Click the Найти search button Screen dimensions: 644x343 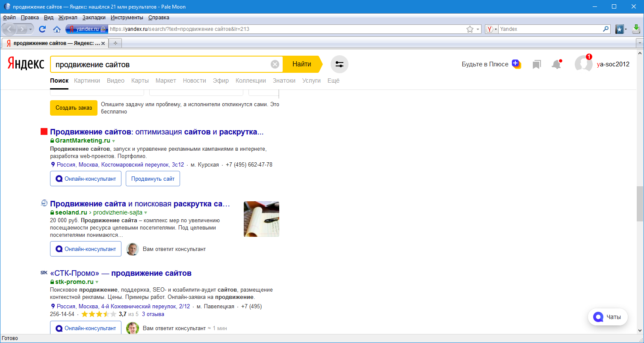click(302, 64)
